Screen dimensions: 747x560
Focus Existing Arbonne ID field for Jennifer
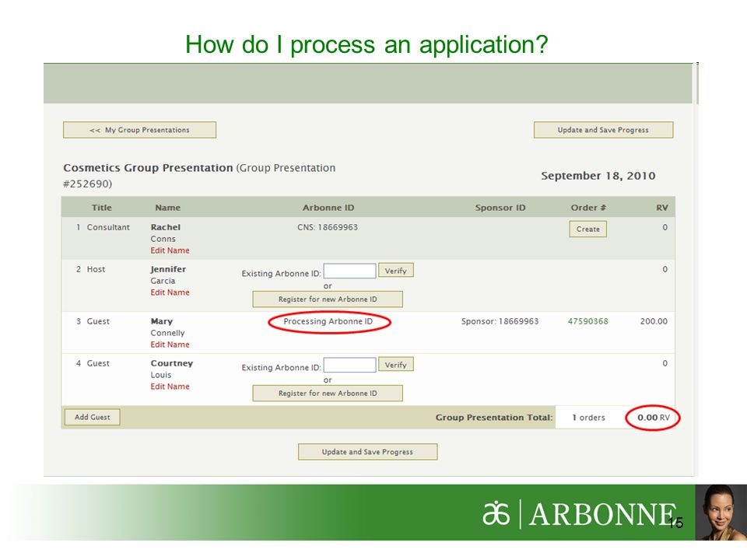coord(349,271)
